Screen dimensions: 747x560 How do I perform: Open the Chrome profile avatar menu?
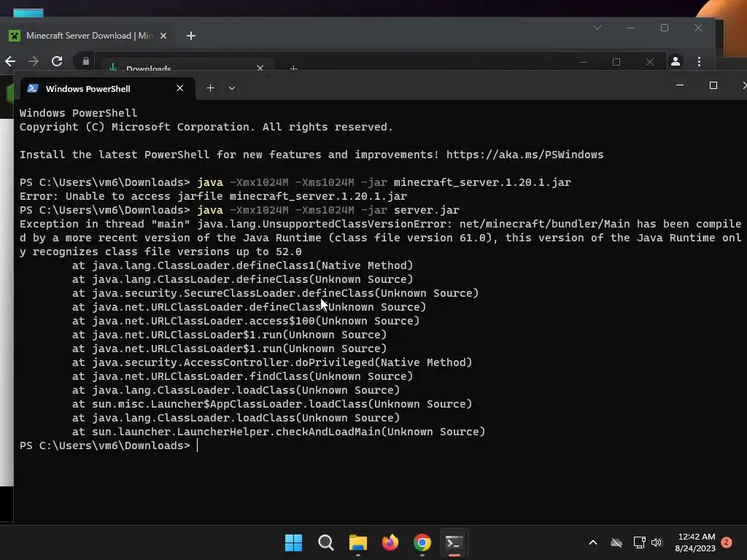coord(676,61)
